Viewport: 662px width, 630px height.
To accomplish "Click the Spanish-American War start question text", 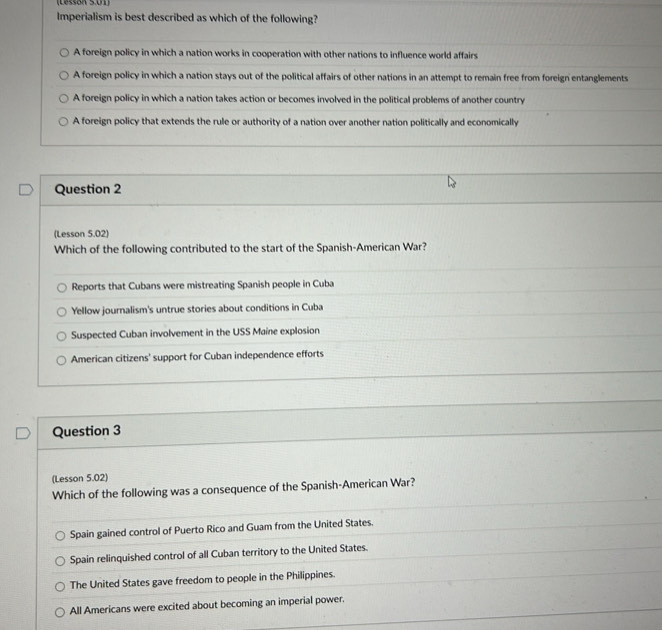I will [240, 248].
